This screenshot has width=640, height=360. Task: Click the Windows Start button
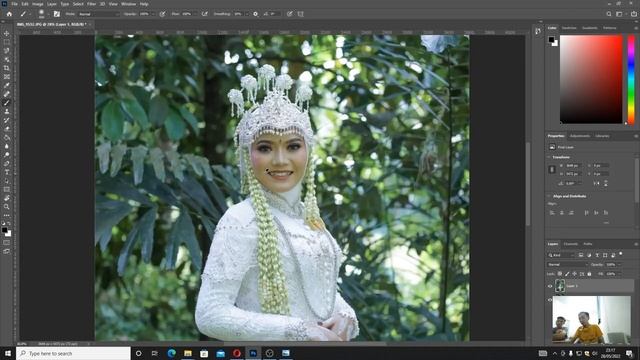7,353
